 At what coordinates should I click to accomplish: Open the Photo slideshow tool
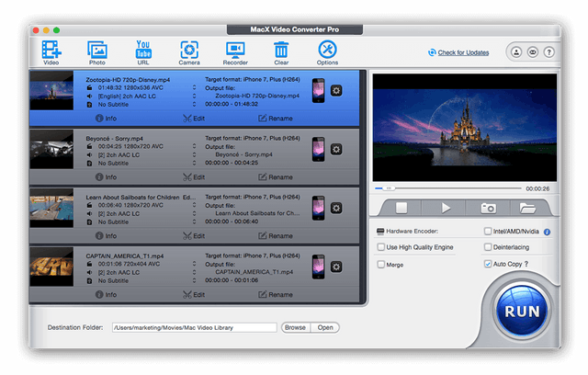pyautogui.click(x=97, y=51)
